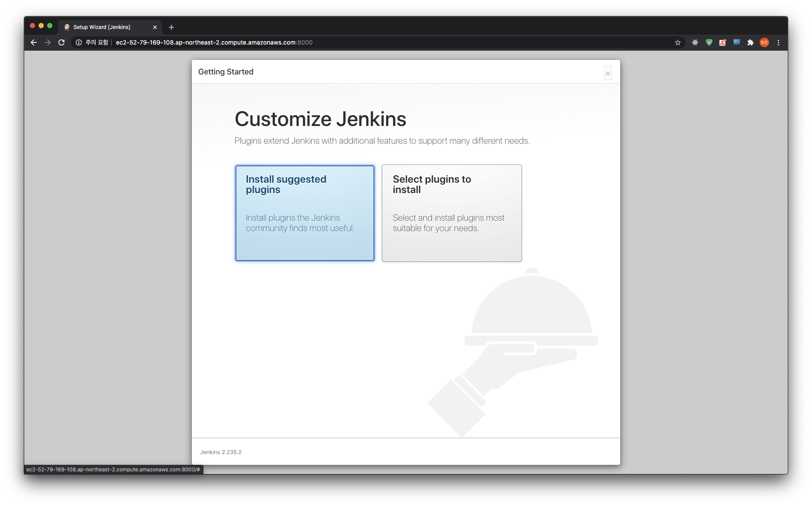Screen dimensions: 812x506
Task: Click the red extension icon with badge
Action: click(x=723, y=42)
